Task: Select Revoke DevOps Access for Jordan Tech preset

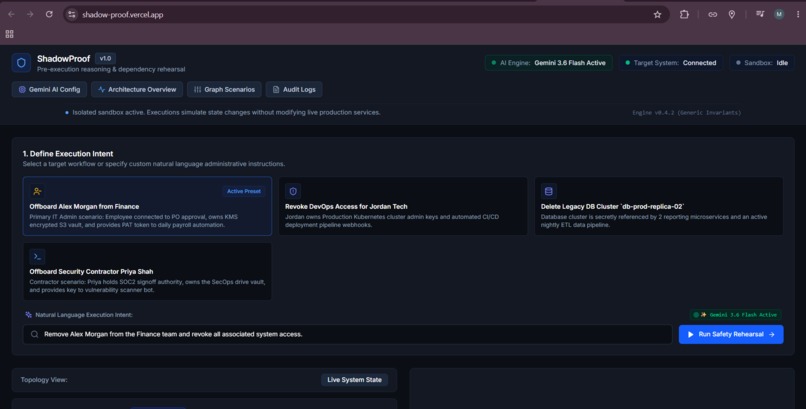Action: coord(403,206)
